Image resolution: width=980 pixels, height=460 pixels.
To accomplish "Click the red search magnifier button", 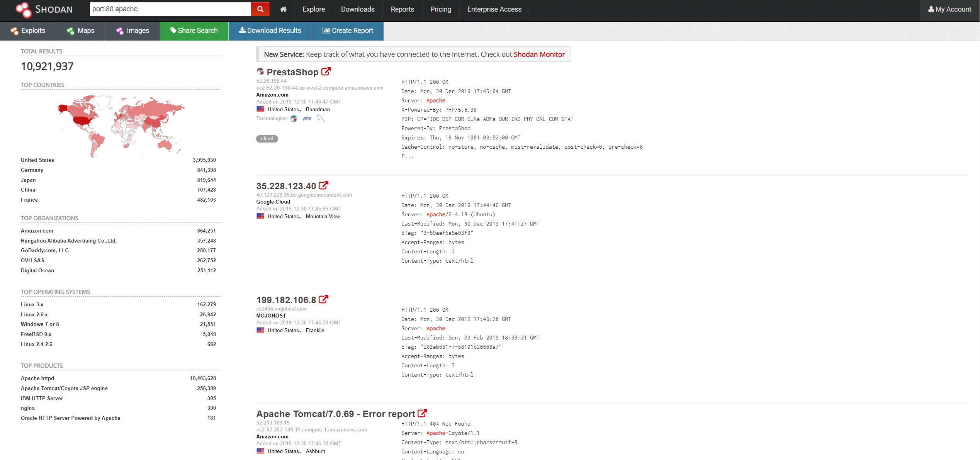I will coord(260,9).
